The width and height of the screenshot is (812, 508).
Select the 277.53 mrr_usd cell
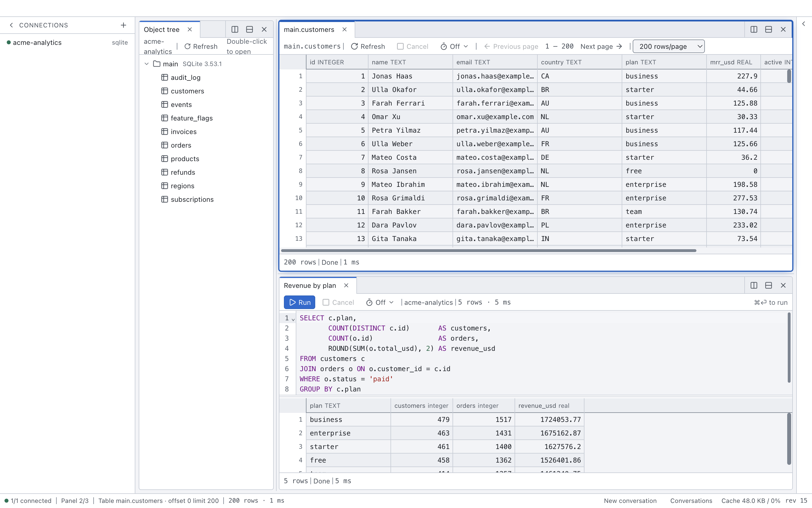click(734, 198)
